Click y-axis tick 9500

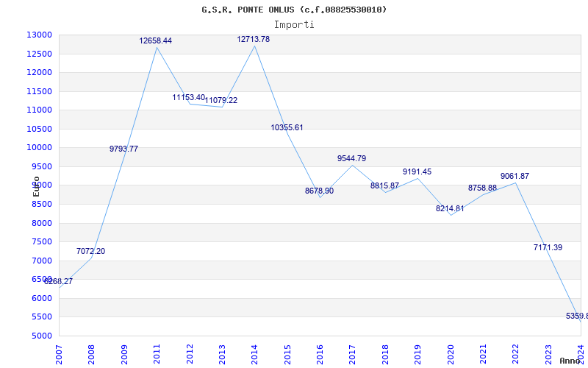(x=41, y=166)
